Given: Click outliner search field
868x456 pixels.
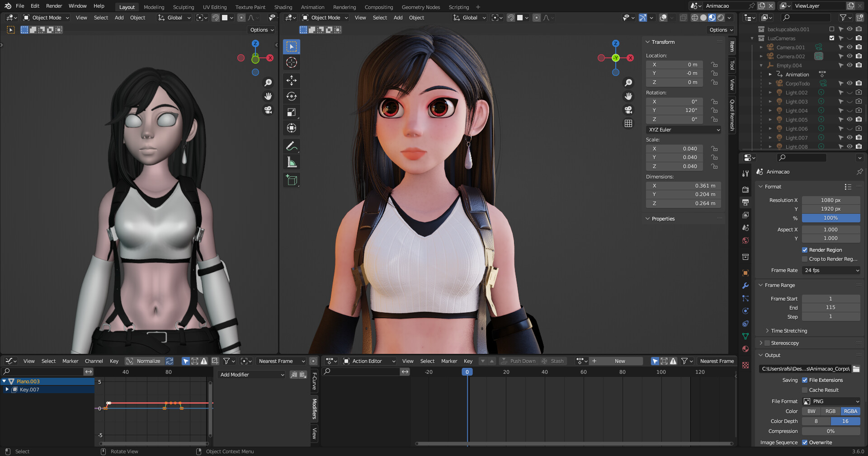Looking at the screenshot, I should [806, 18].
